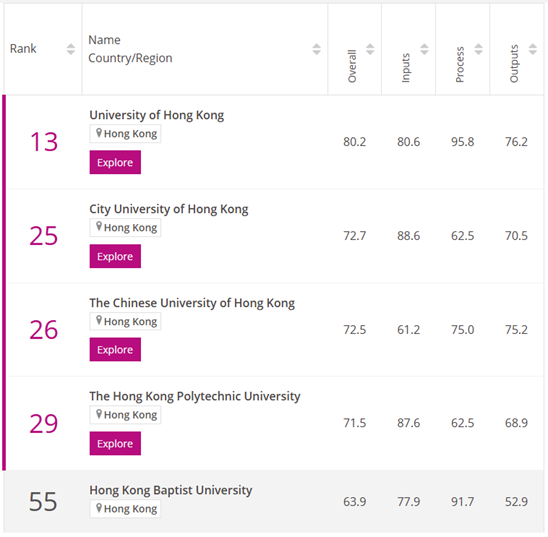The height and width of the screenshot is (537, 548).
Task: Click overall score 80.2
Action: [354, 142]
